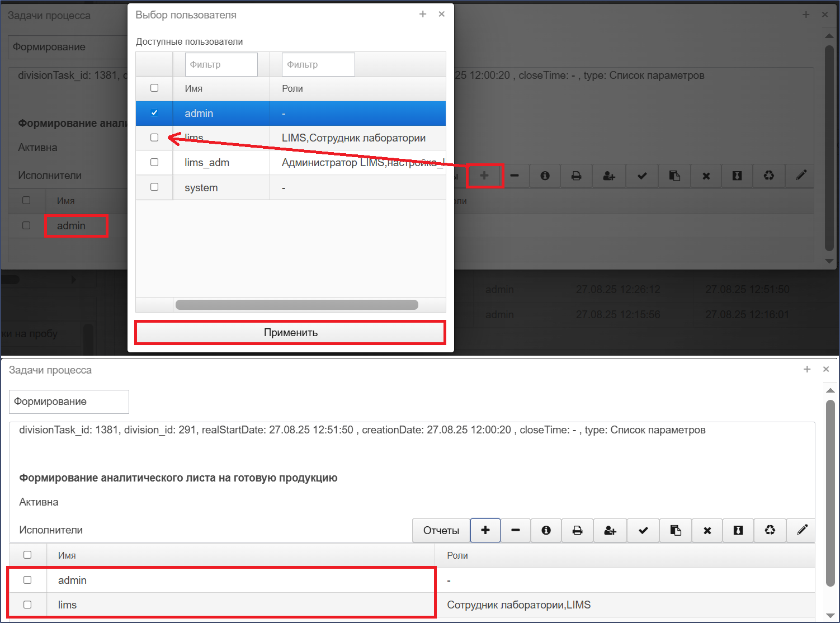
Task: Click the Имя filter field in the dialog
Action: [221, 64]
